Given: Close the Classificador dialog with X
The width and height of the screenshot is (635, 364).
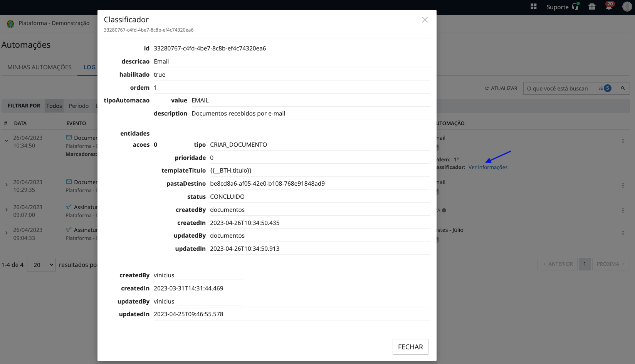Looking at the screenshot, I should (425, 20).
